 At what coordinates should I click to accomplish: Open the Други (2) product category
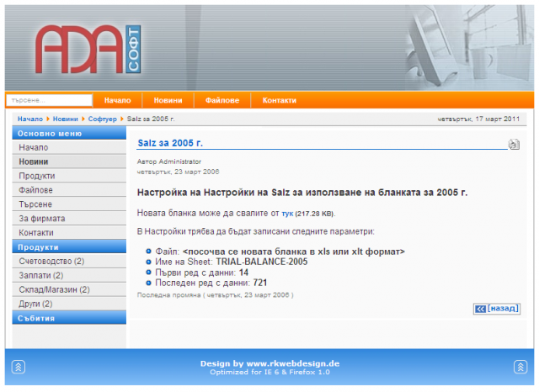coord(69,304)
